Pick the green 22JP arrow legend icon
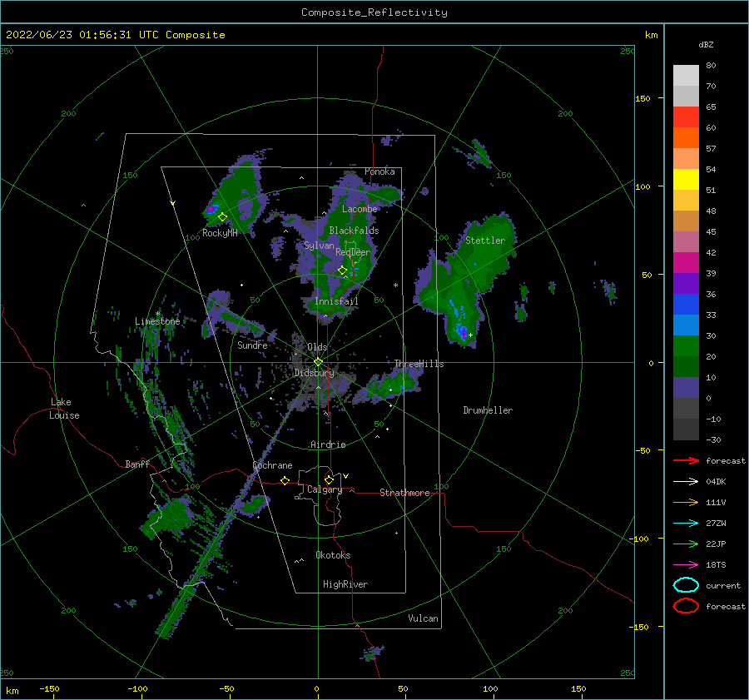749x700 pixels. [686, 544]
